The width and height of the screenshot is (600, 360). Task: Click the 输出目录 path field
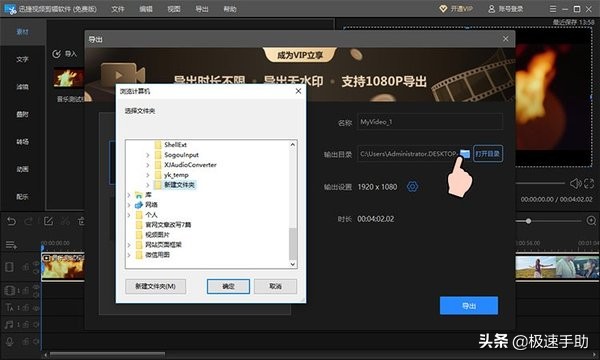coord(408,154)
